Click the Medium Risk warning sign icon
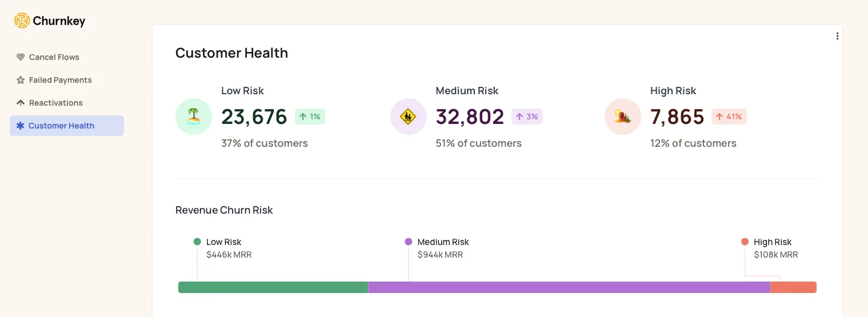Viewport: 868px width, 317px height. click(x=409, y=117)
